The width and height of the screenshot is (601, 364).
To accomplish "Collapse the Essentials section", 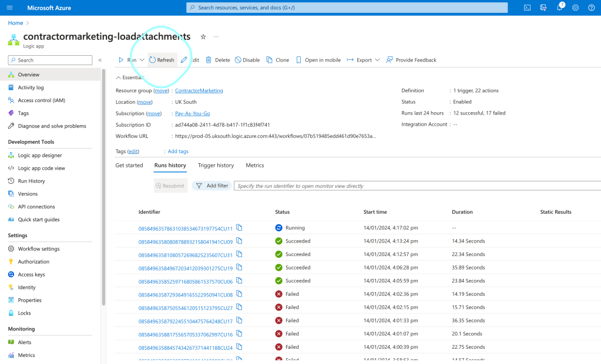I will pos(130,77).
